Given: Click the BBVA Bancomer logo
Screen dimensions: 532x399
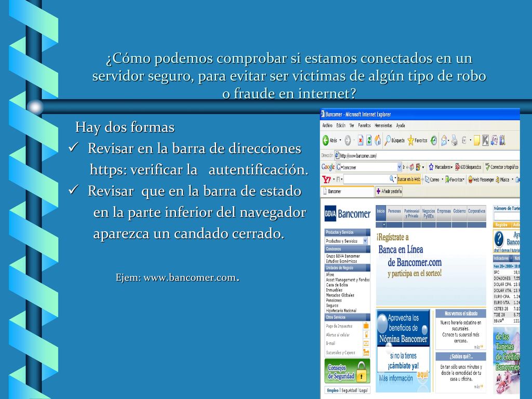Looking at the screenshot, I should click(x=347, y=214).
